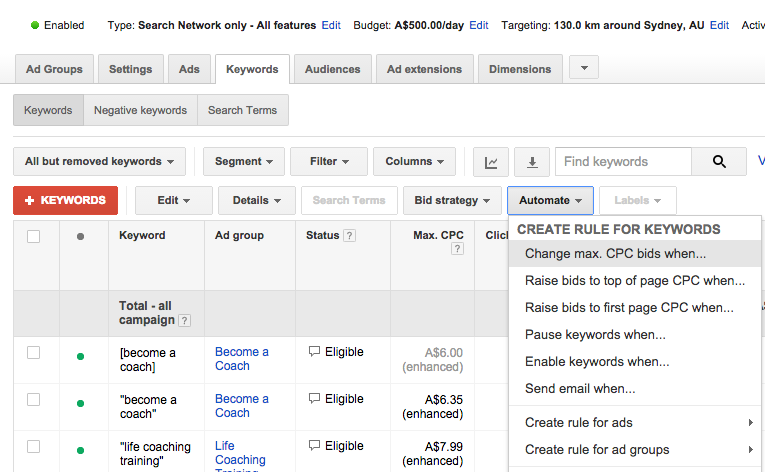The width and height of the screenshot is (765, 472).
Task: Open the Bid strategy dropdown
Action: coord(452,200)
